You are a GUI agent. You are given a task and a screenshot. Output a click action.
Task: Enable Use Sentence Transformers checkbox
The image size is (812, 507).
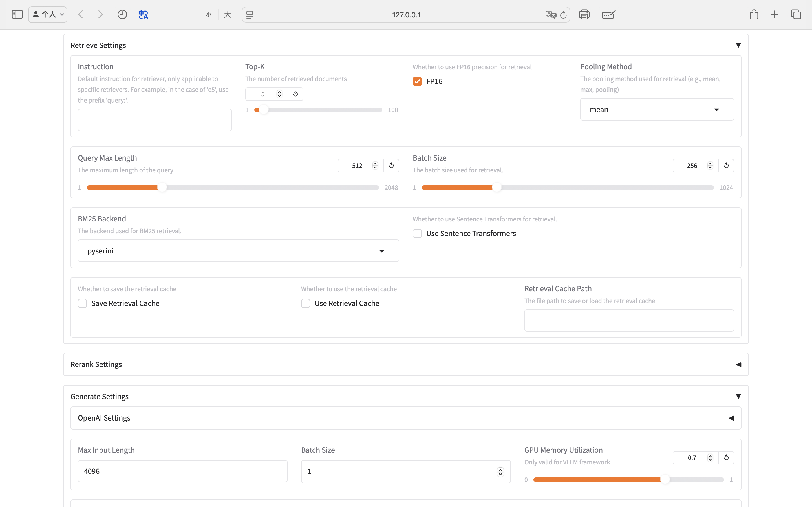417,234
